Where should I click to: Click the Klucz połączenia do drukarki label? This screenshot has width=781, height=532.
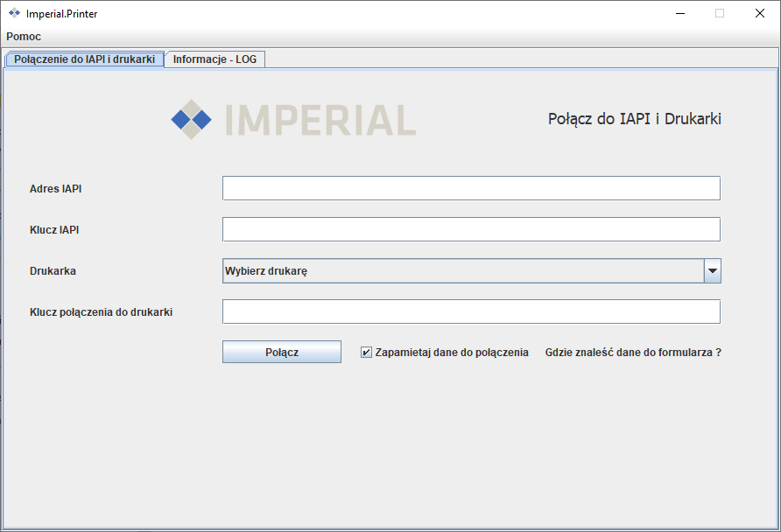(101, 312)
